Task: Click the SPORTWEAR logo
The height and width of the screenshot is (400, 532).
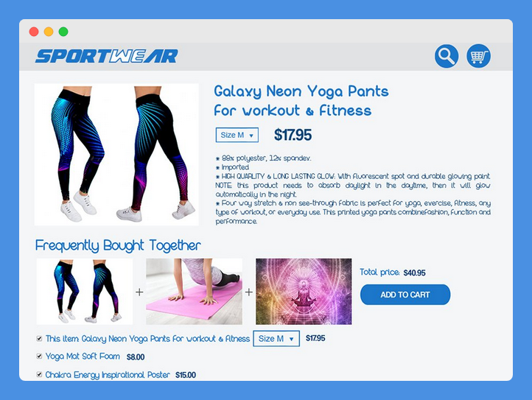Action: (107, 56)
